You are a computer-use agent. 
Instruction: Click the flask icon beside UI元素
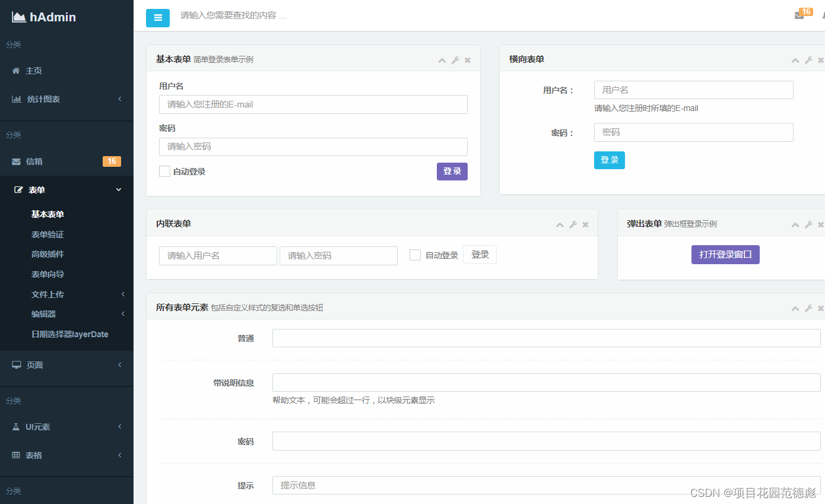tap(16, 427)
